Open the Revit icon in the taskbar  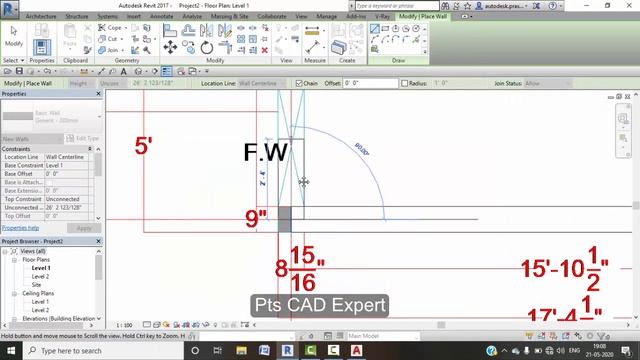pyautogui.click(x=287, y=351)
